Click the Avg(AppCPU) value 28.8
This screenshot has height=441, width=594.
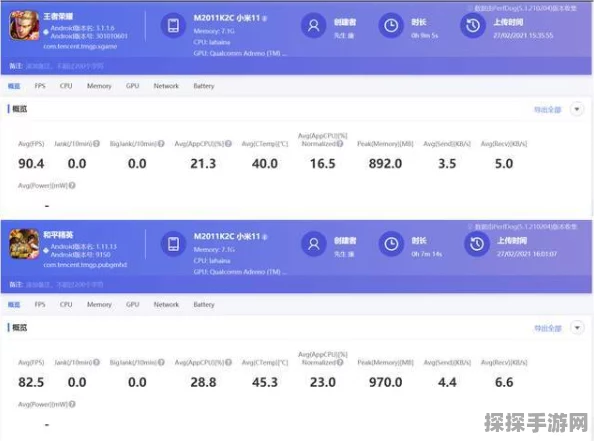[x=203, y=382]
